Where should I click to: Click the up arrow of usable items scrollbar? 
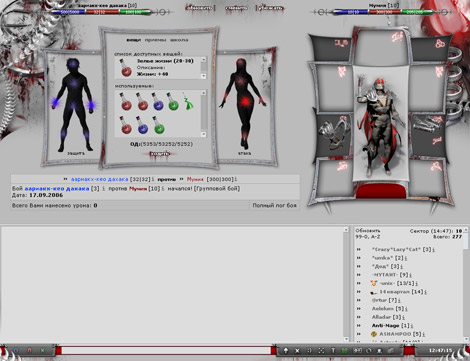(204, 93)
